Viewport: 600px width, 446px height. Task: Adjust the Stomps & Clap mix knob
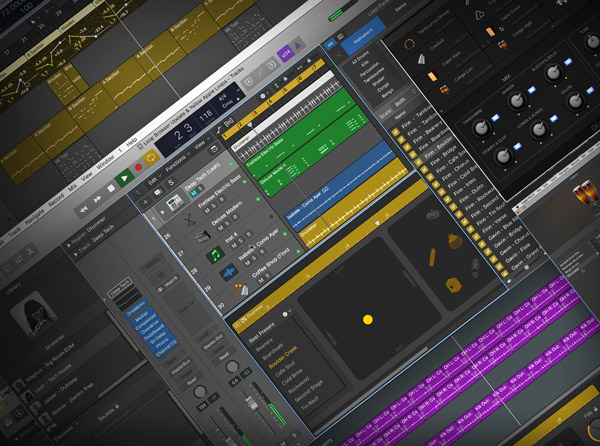(x=503, y=156)
